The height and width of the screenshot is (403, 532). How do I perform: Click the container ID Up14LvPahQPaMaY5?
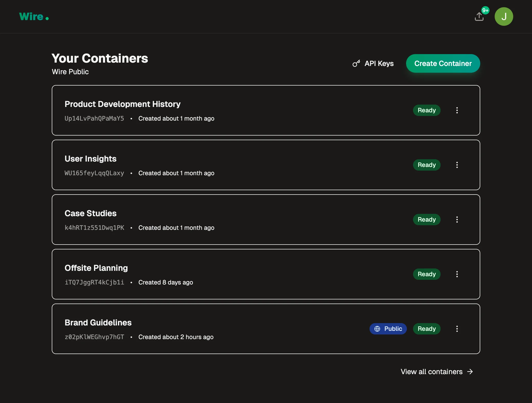(94, 118)
